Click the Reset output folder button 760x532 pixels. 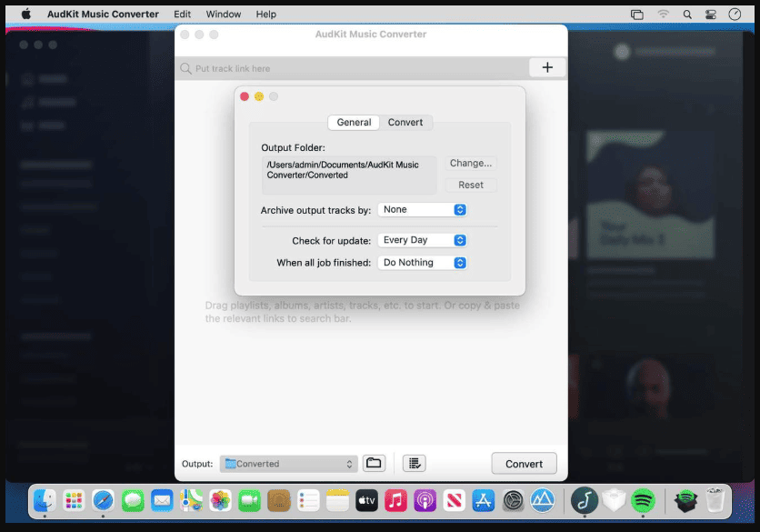(471, 185)
